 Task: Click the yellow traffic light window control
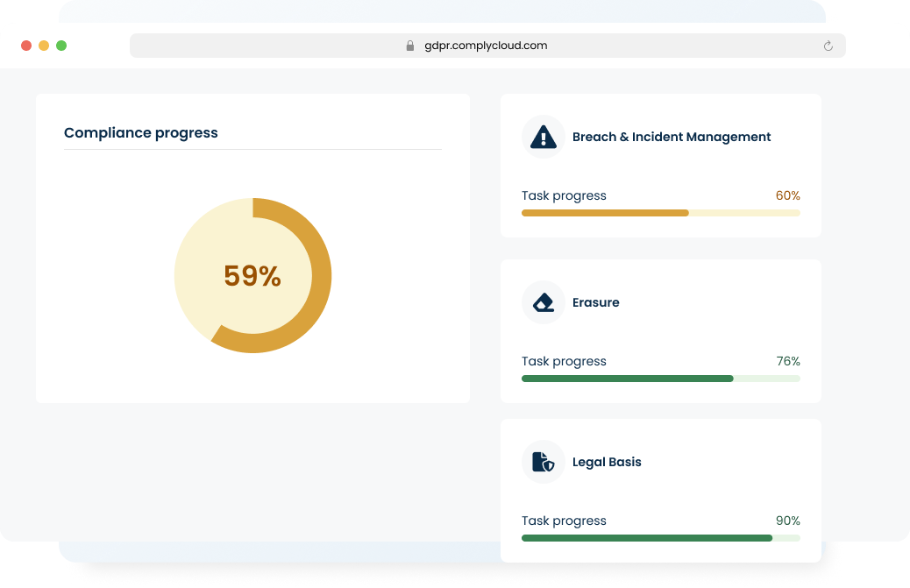click(x=43, y=44)
